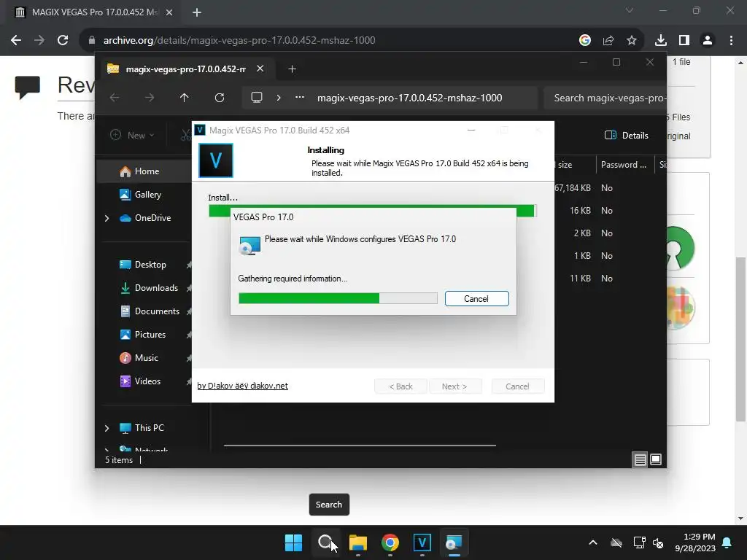Screen dimensions: 747x560
Task: Click the Gathering required information progress bar
Action: [x=338, y=298]
